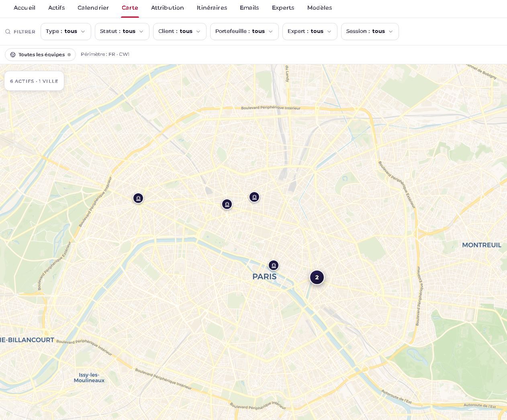Screen dimensions: 507x420
Task: Open the Statut filter dropdown
Action: tap(122, 31)
